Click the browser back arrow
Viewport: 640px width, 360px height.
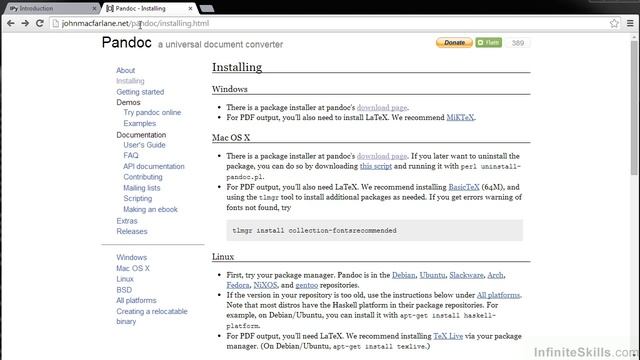11,23
